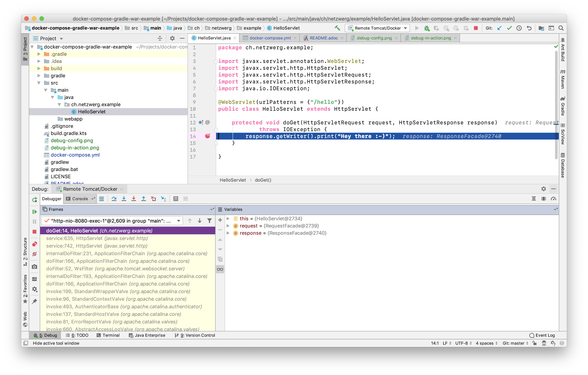Click the Step Out debugger icon
The image size is (588, 375).
tap(144, 199)
